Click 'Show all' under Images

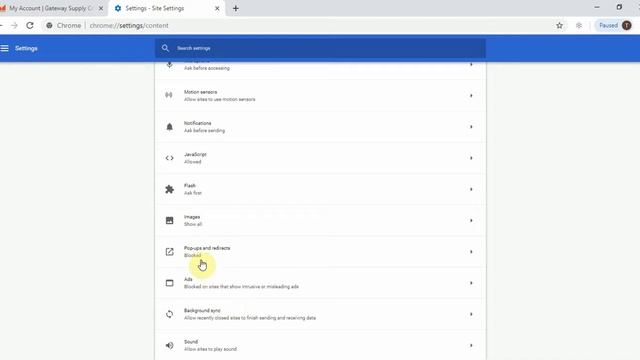click(193, 224)
